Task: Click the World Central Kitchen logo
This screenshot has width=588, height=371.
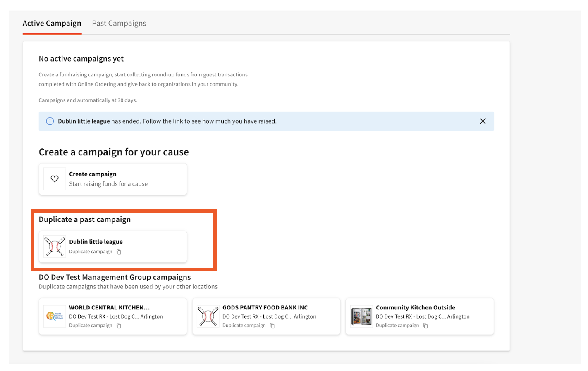Action: 54,316
